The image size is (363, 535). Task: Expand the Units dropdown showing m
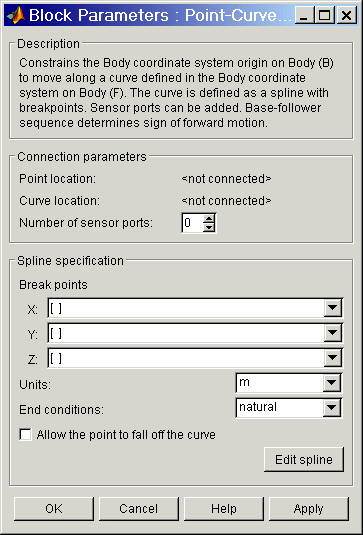[332, 383]
